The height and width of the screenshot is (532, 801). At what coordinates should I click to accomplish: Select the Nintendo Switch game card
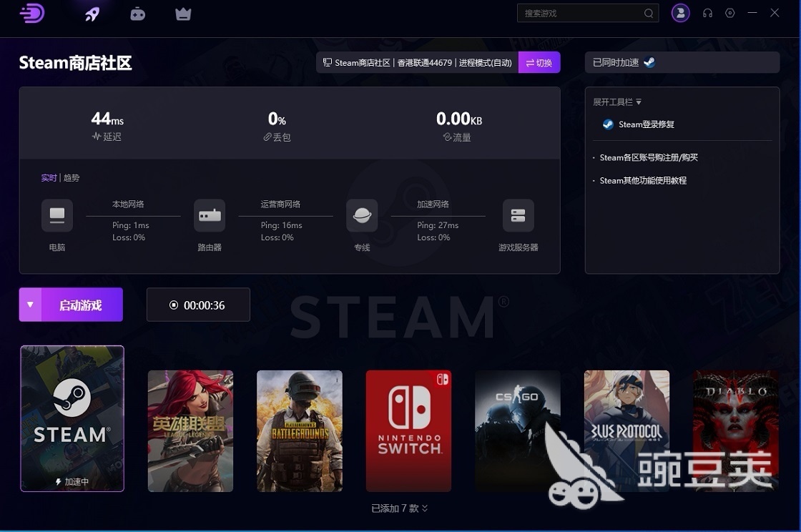pos(408,431)
